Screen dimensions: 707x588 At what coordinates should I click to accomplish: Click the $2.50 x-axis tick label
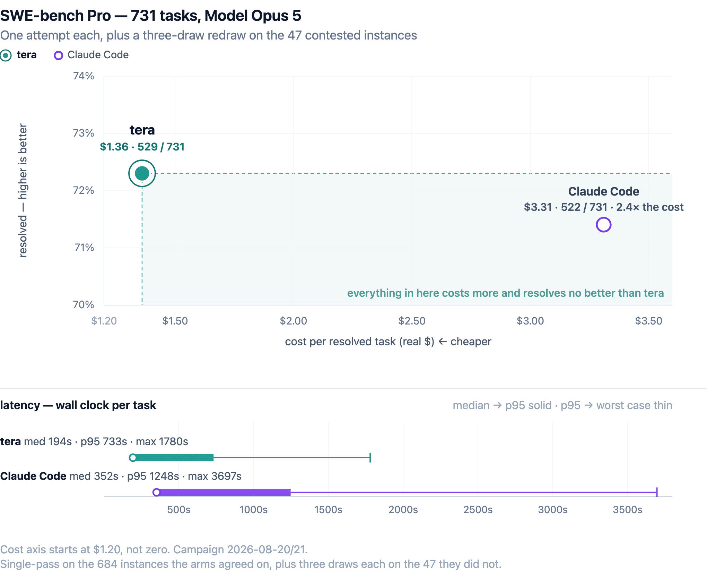[412, 321]
